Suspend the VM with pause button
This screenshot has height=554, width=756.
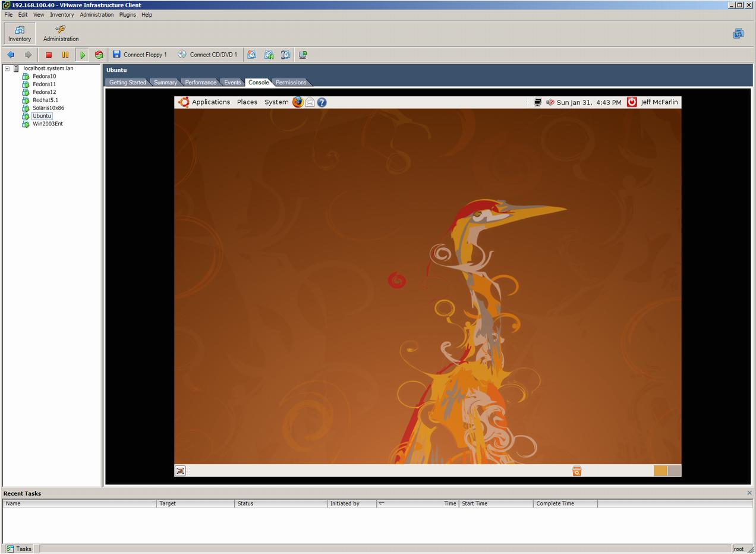(x=65, y=55)
